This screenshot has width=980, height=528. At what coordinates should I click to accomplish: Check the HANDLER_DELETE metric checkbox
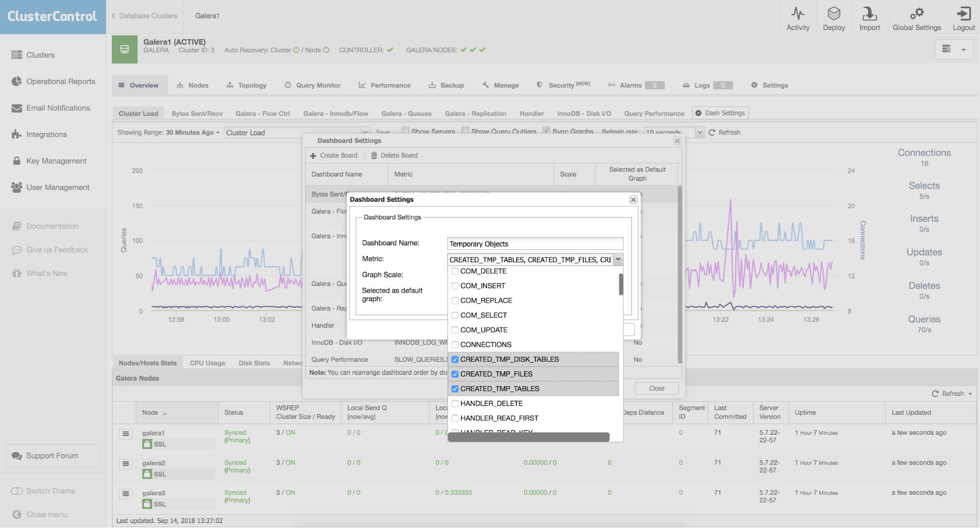(x=455, y=403)
